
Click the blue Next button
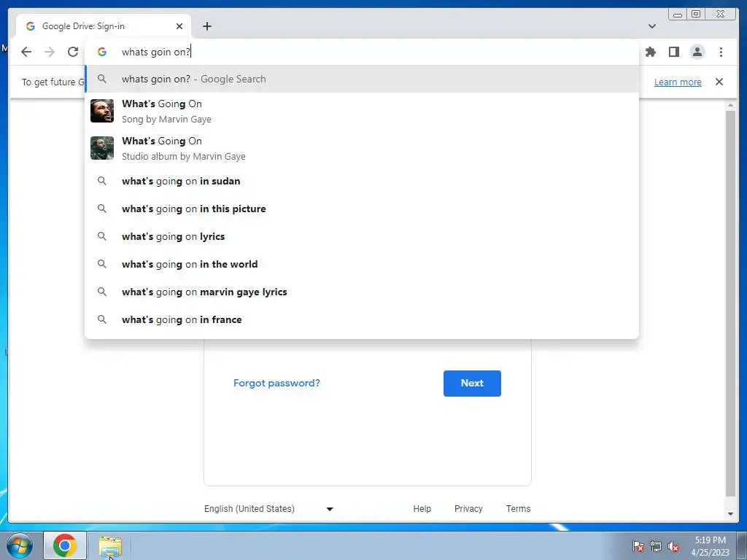coord(472,384)
